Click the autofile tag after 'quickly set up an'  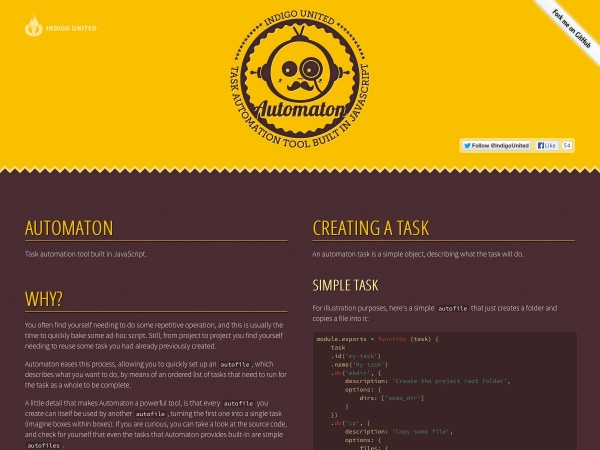pyautogui.click(x=235, y=364)
